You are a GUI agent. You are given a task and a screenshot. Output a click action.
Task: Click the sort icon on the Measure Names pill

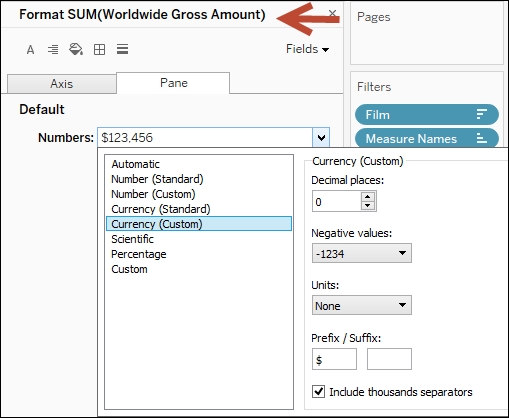pyautogui.click(x=481, y=138)
